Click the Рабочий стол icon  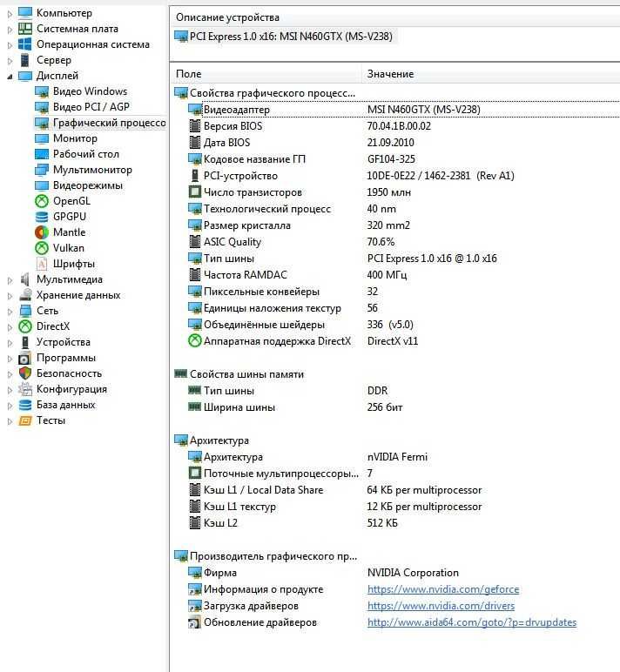42,154
